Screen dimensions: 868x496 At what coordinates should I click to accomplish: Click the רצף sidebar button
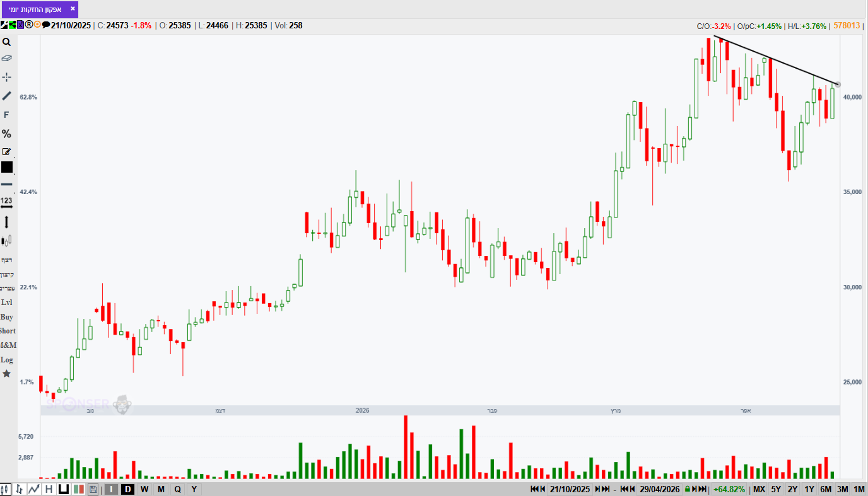(6, 260)
